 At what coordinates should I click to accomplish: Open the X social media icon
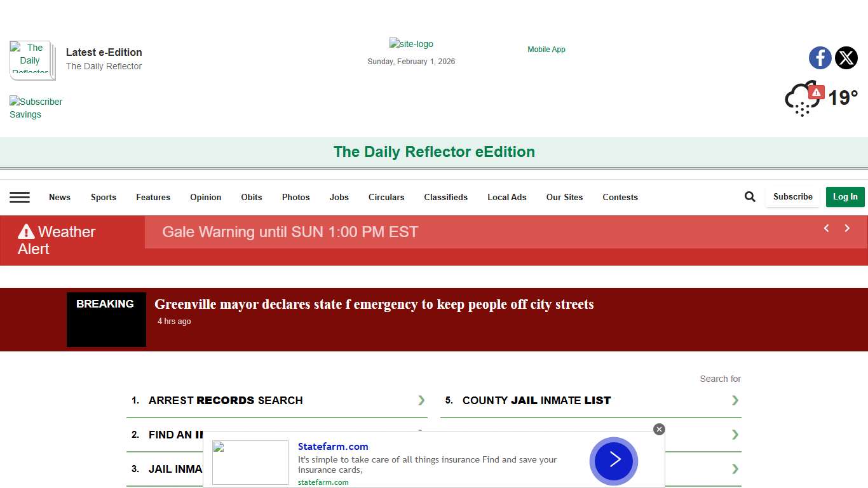point(846,58)
